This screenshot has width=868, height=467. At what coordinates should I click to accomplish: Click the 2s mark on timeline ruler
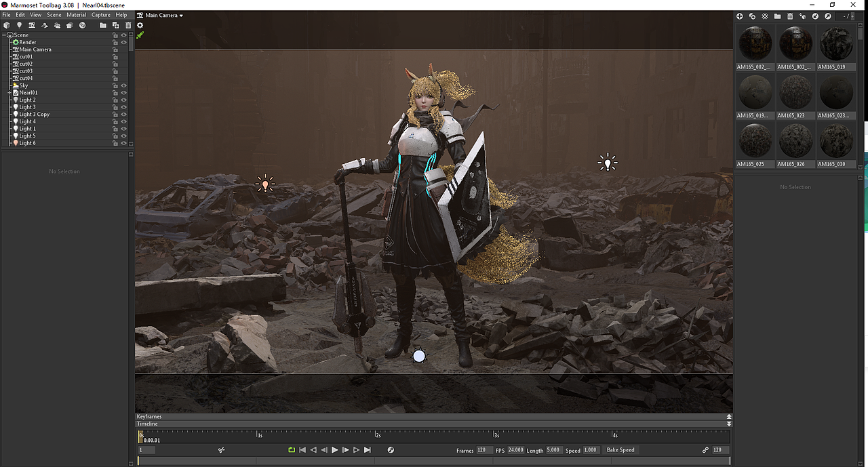(x=376, y=434)
